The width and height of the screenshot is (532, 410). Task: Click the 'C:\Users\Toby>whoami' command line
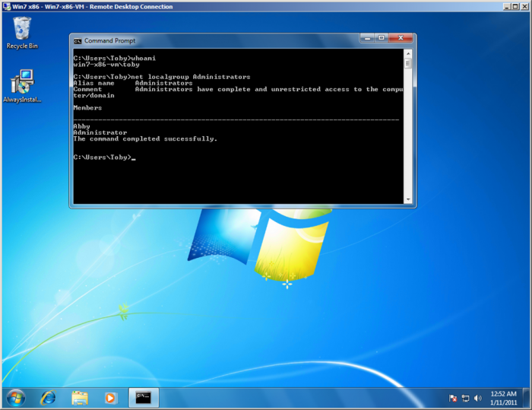click(115, 59)
